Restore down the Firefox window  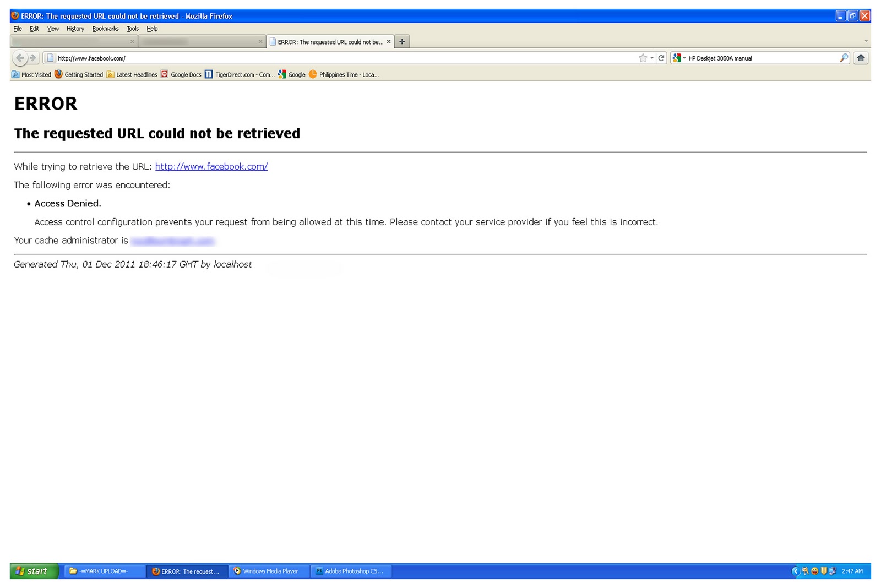852,16
